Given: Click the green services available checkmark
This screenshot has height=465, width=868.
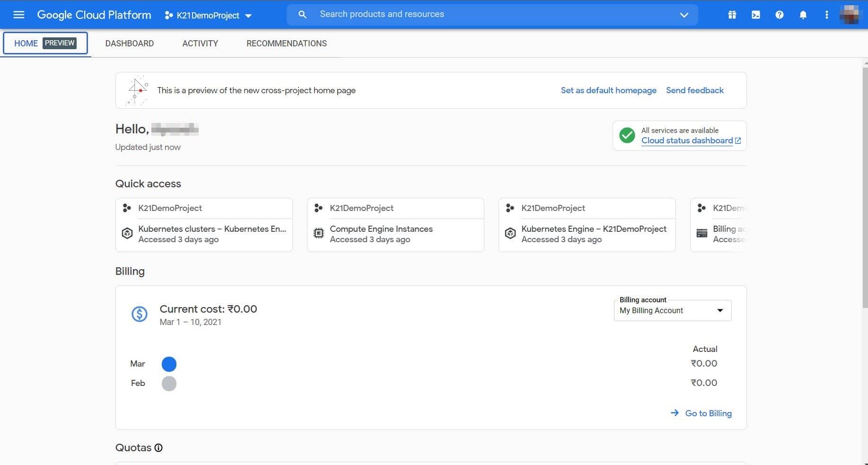Looking at the screenshot, I should pyautogui.click(x=627, y=135).
